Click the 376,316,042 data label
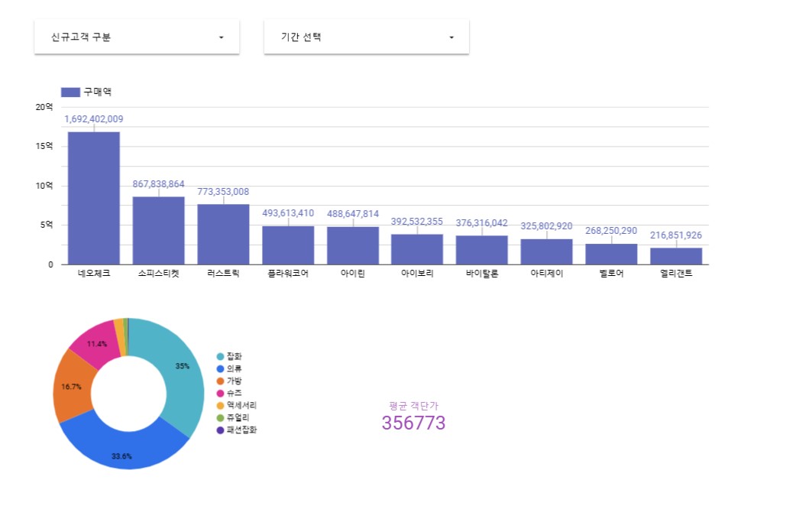Screen dimensions: 812x506 (481, 223)
